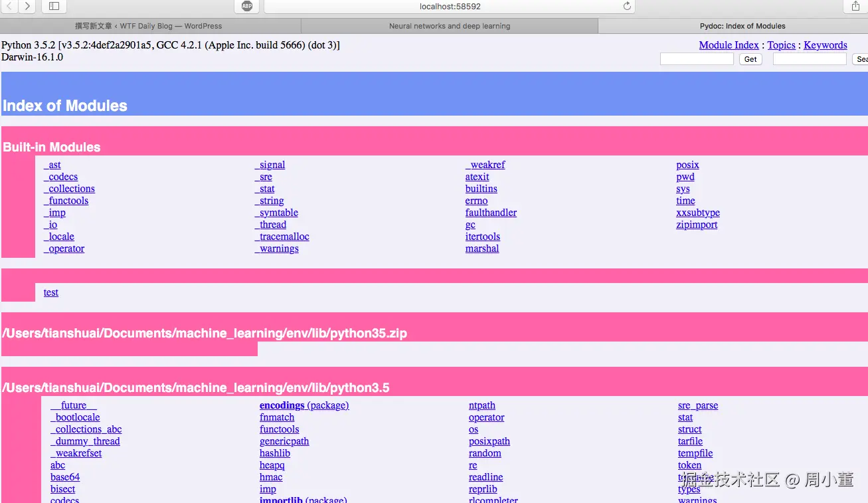
Task: Open the Share button in toolbar
Action: pyautogui.click(x=855, y=6)
